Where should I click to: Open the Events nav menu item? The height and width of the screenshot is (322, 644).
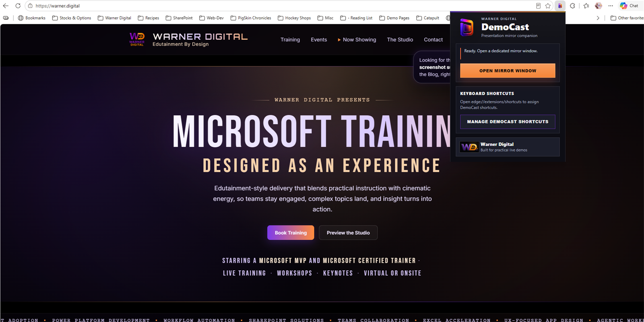point(319,39)
